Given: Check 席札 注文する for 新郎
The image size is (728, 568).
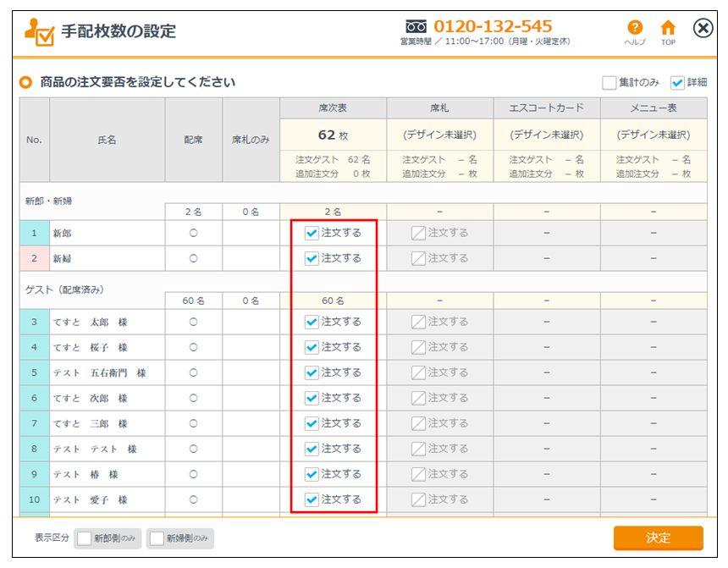Looking at the screenshot, I should coord(418,233).
